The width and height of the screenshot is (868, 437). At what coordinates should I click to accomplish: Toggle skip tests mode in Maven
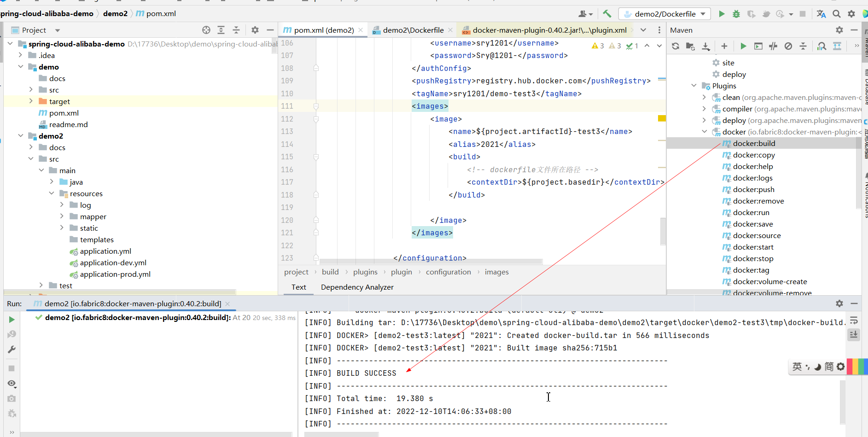click(788, 46)
